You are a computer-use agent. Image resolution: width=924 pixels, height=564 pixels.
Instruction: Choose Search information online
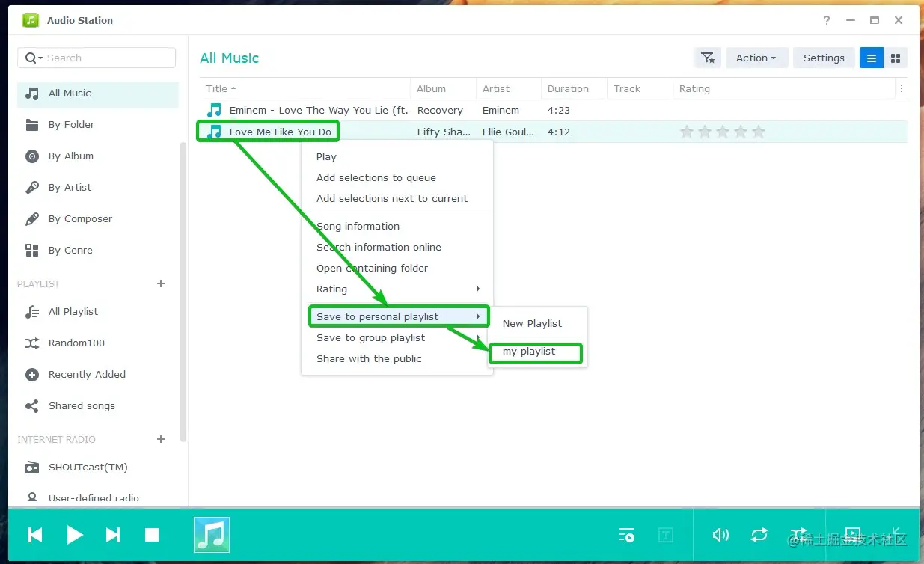pos(397,247)
